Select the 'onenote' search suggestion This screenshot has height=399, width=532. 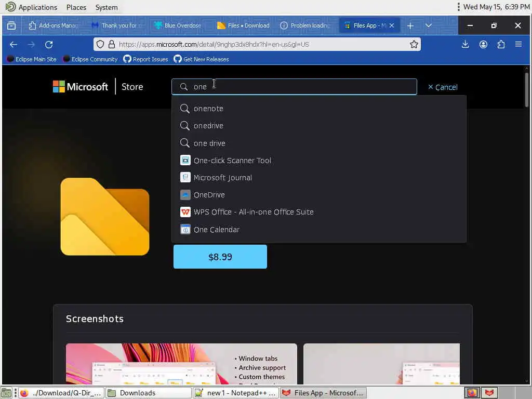click(x=319, y=109)
